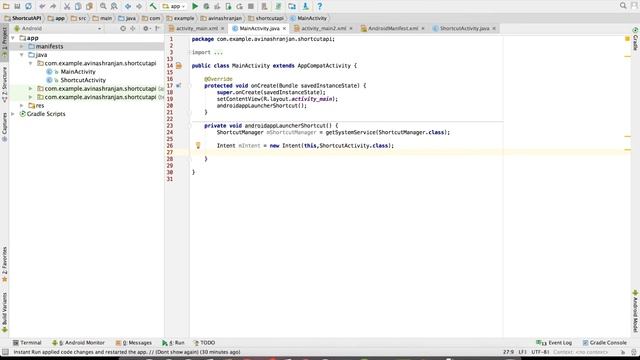
Task: Open the Project panel settings gear
Action: [x=146, y=29]
